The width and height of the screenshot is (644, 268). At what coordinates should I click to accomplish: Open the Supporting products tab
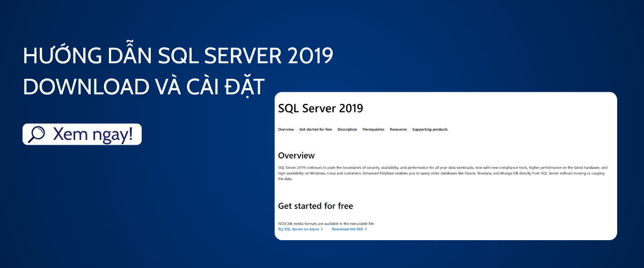(430, 129)
